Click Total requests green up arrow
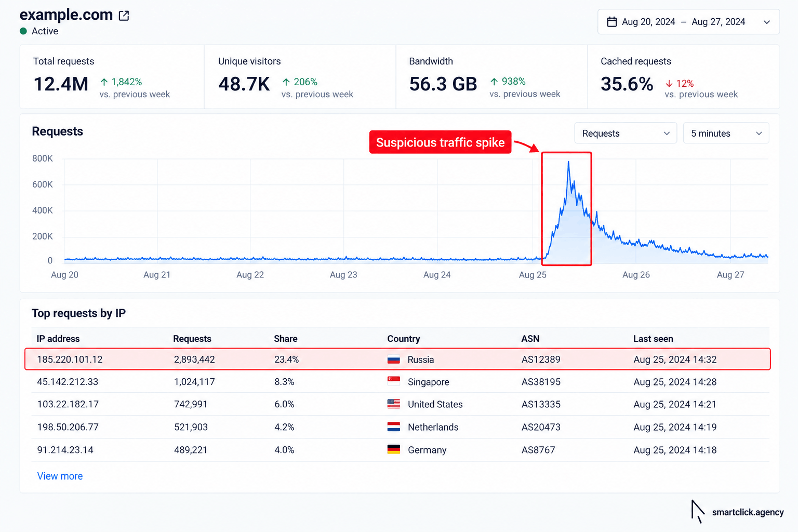Image resolution: width=798 pixels, height=532 pixels. click(104, 82)
